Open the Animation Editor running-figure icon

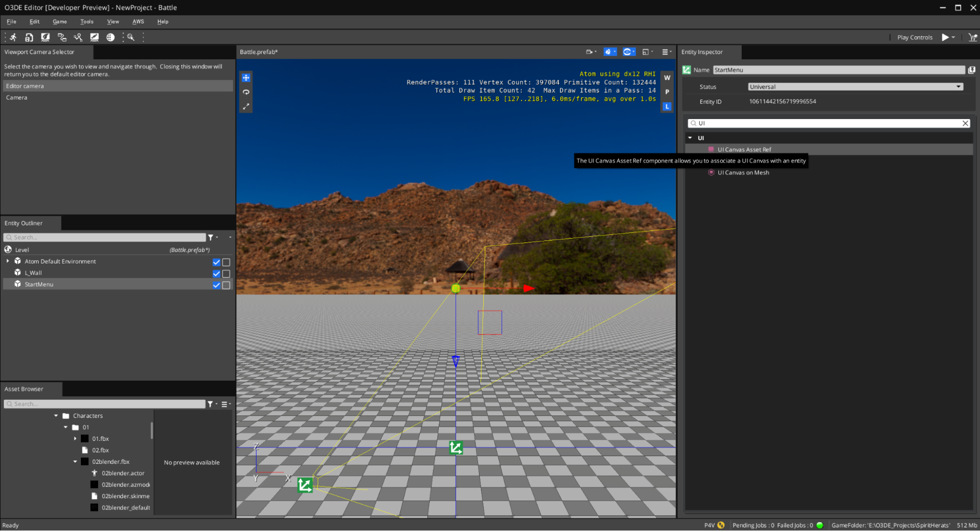[13, 37]
